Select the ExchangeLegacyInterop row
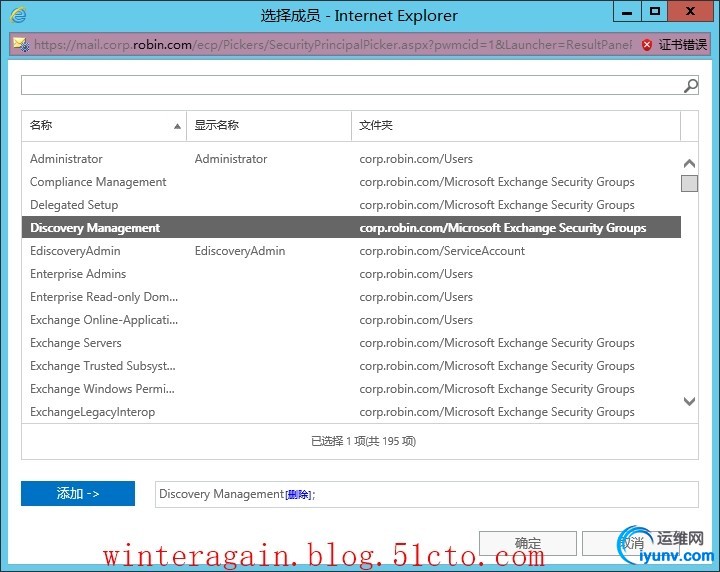Image resolution: width=720 pixels, height=572 pixels. tap(351, 411)
